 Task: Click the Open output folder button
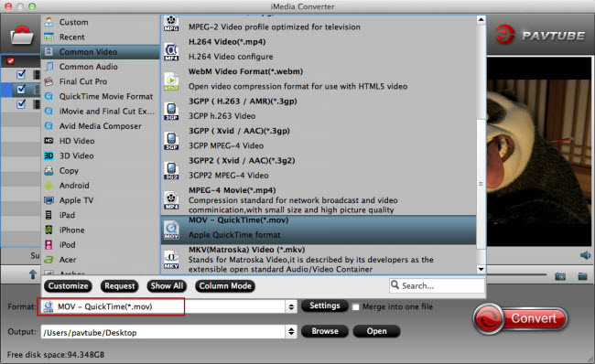(x=376, y=331)
